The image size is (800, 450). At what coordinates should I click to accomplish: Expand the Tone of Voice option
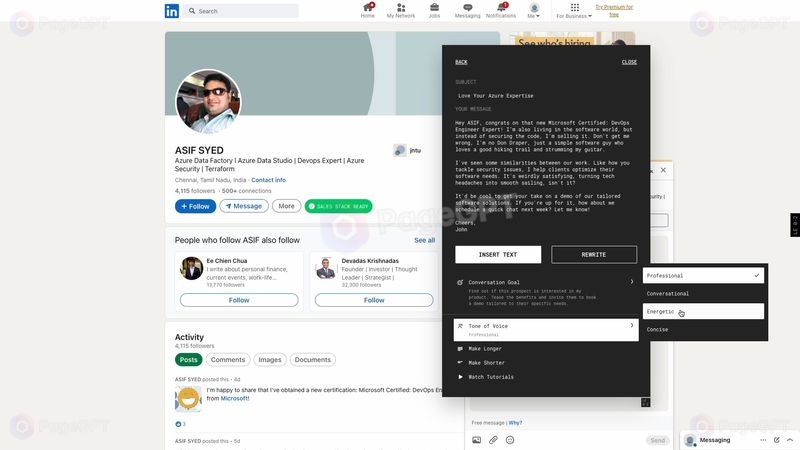click(x=545, y=330)
